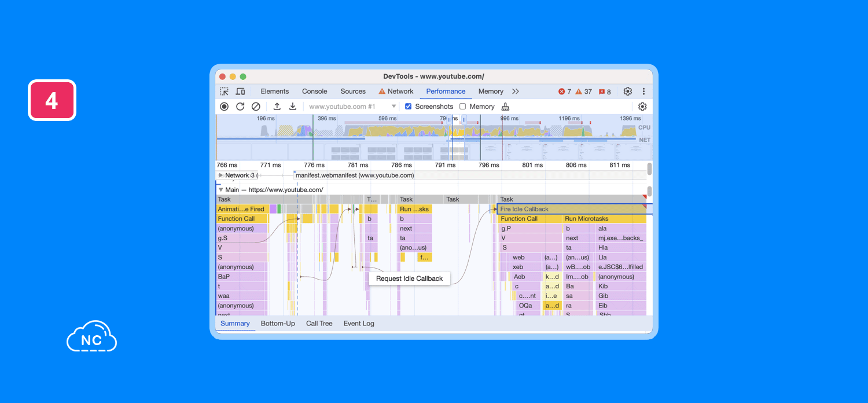Select the Hla flame chart entry
868x403 pixels.
tap(621, 248)
